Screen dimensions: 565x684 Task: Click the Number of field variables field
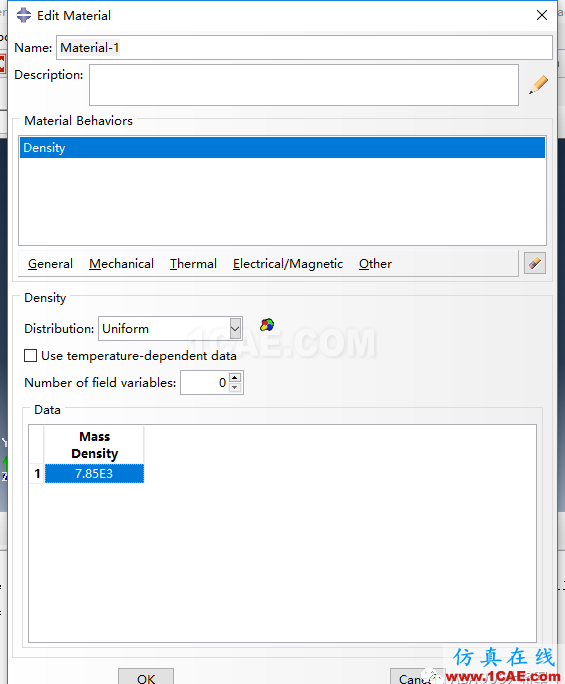205,383
